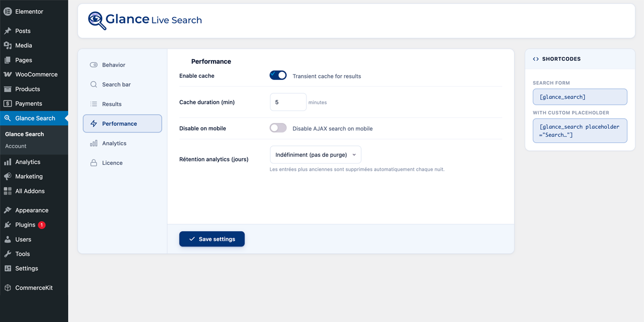
Task: Click the Save settings button
Action: click(211, 239)
